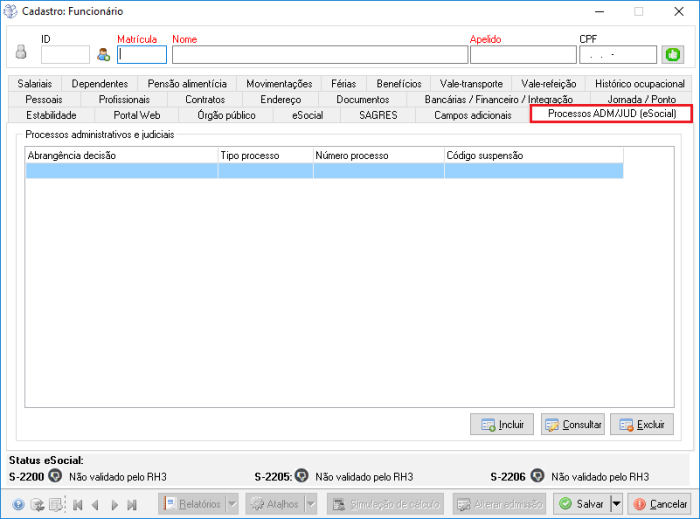Click the S-2200 eSocial status icon
The width and height of the screenshot is (700, 519).
pos(56,476)
